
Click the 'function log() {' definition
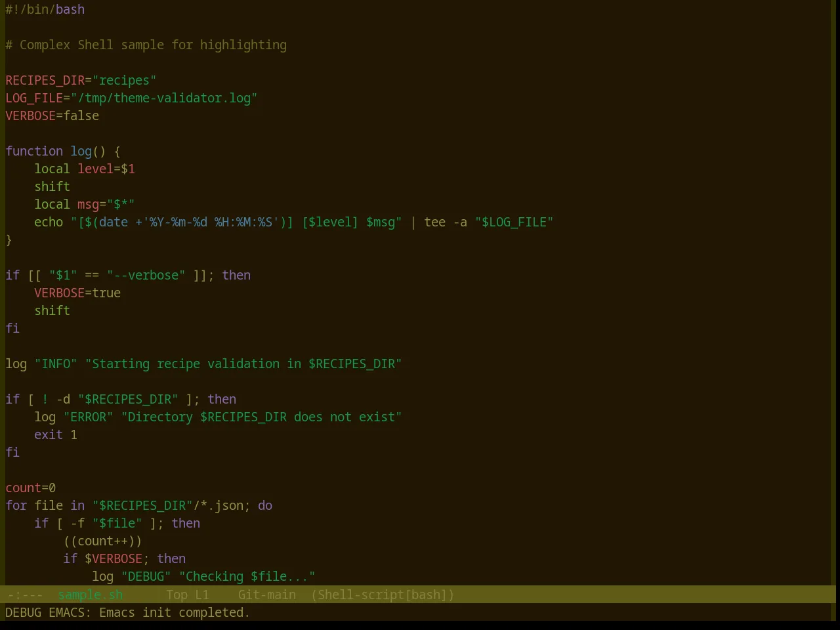point(63,151)
